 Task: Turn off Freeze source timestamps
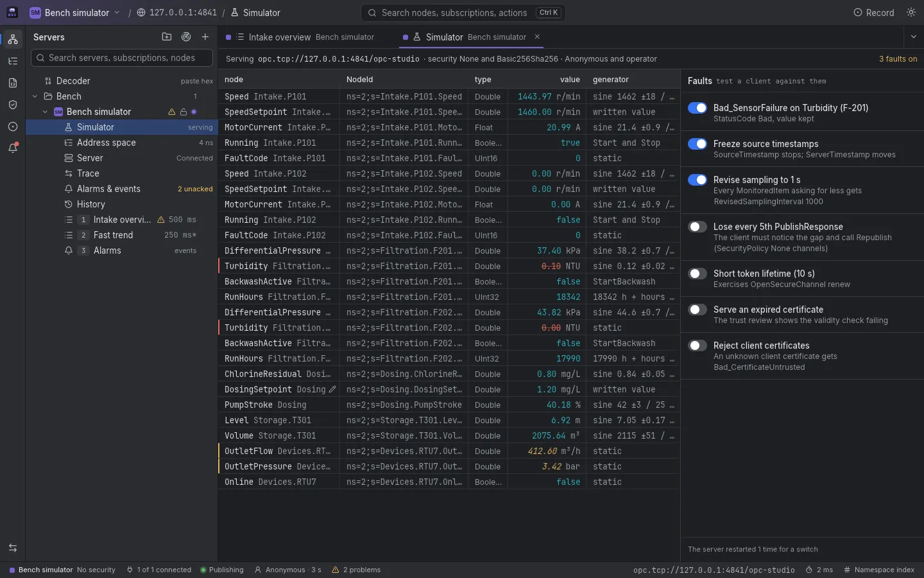tap(697, 144)
